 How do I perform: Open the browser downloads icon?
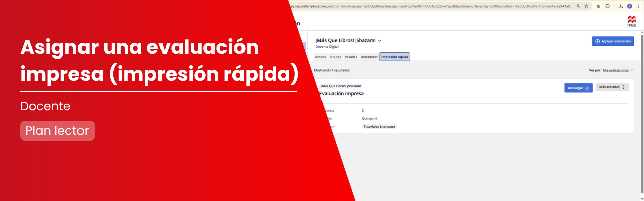621,6
